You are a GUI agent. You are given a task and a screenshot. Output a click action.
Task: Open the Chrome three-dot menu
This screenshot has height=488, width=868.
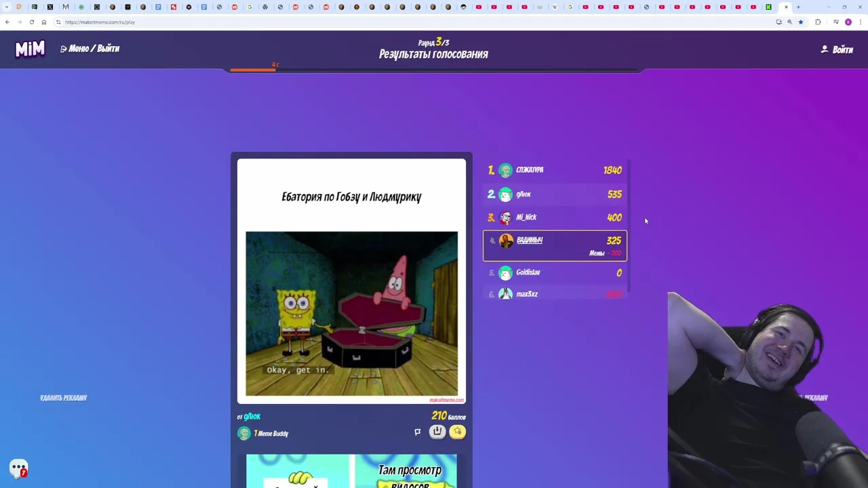pos(860,22)
